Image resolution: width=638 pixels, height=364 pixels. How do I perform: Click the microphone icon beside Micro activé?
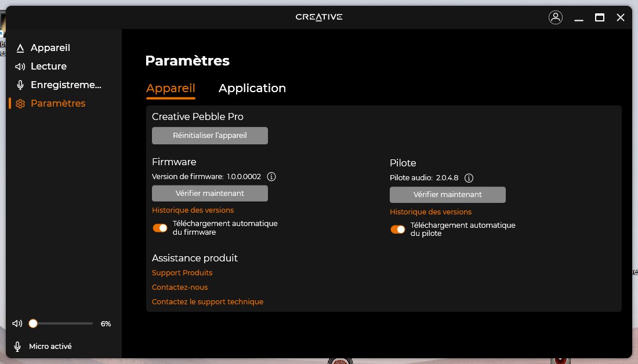pos(17,347)
